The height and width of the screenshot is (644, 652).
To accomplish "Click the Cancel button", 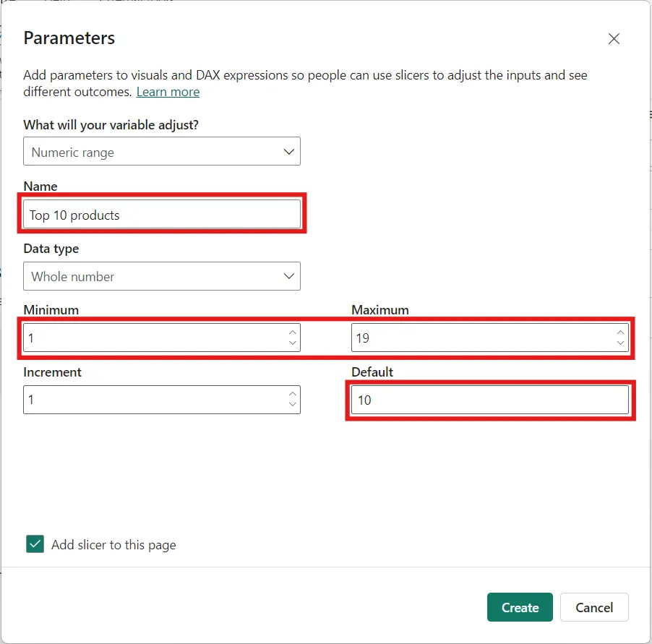I will click(x=594, y=607).
